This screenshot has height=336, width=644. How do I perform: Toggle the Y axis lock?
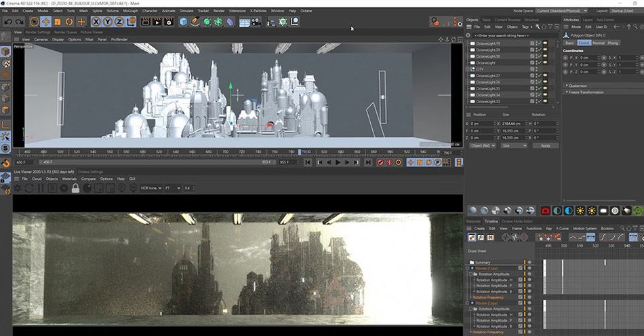108,22
